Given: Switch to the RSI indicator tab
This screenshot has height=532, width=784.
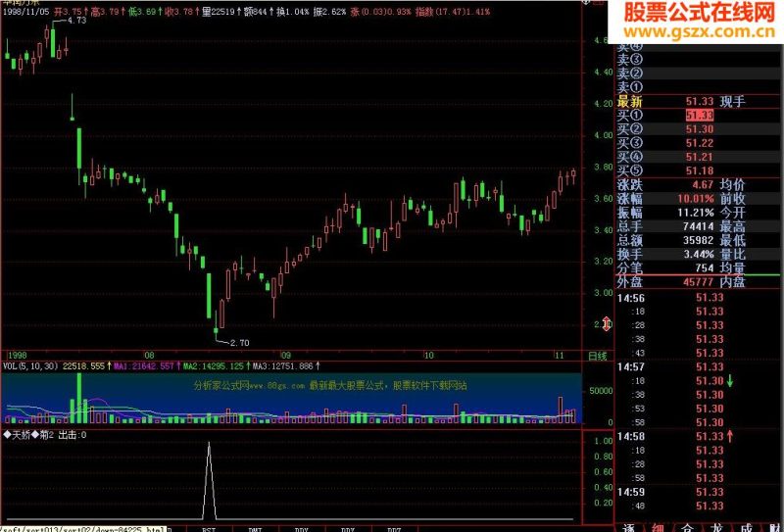Looking at the screenshot, I should tap(209, 529).
